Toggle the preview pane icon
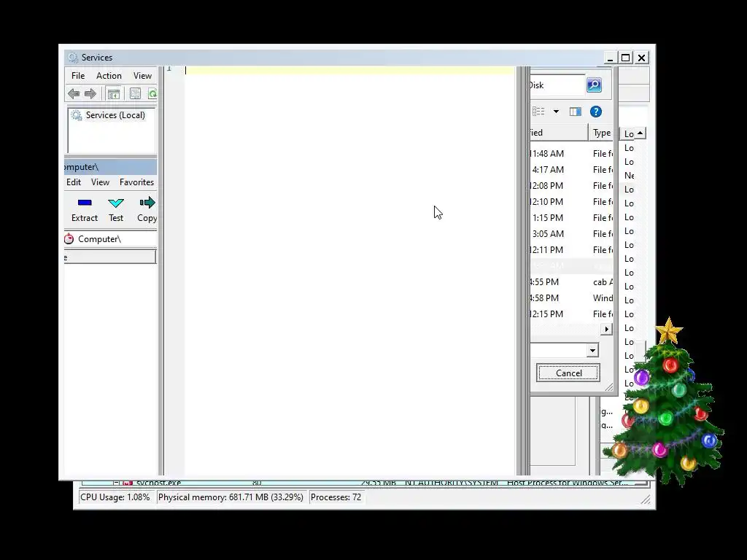Image resolution: width=747 pixels, height=560 pixels. 576,112
